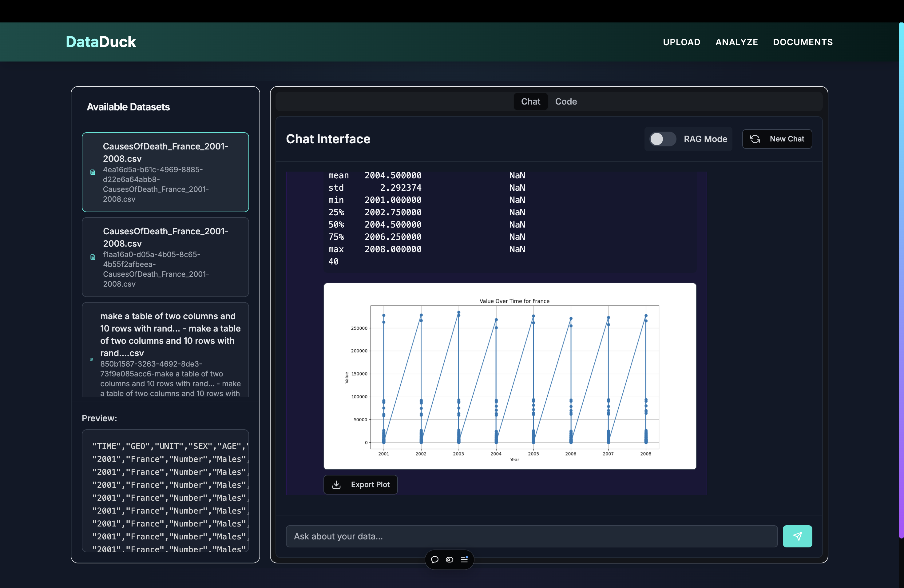Click the file icon of the first dataset
Image resolution: width=904 pixels, height=588 pixels.
93,172
